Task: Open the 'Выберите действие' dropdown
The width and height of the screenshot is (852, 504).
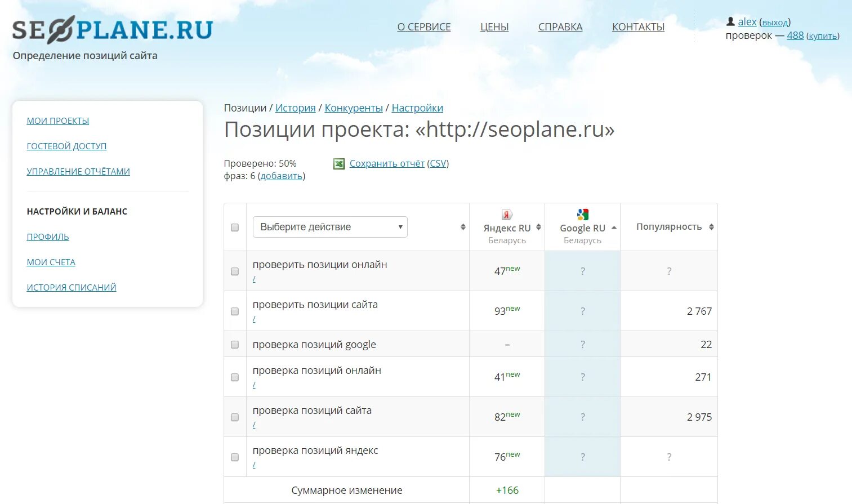Action: click(330, 227)
